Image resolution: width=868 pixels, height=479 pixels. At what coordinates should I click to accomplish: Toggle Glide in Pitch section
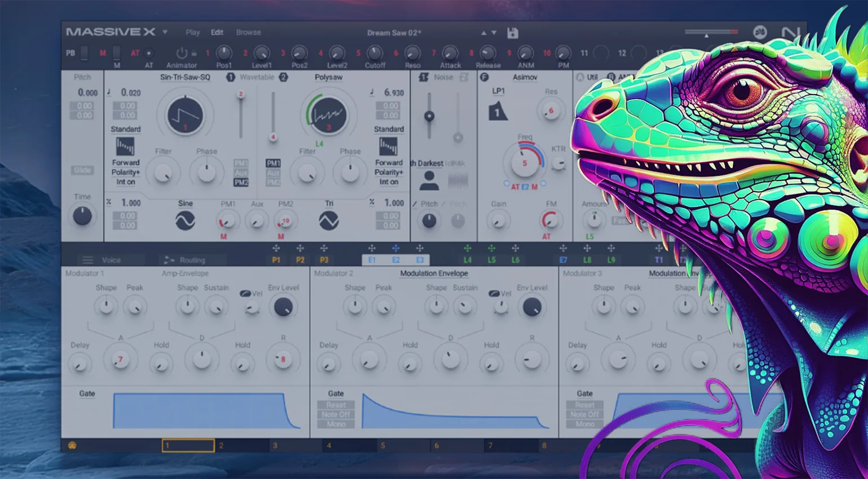82,170
